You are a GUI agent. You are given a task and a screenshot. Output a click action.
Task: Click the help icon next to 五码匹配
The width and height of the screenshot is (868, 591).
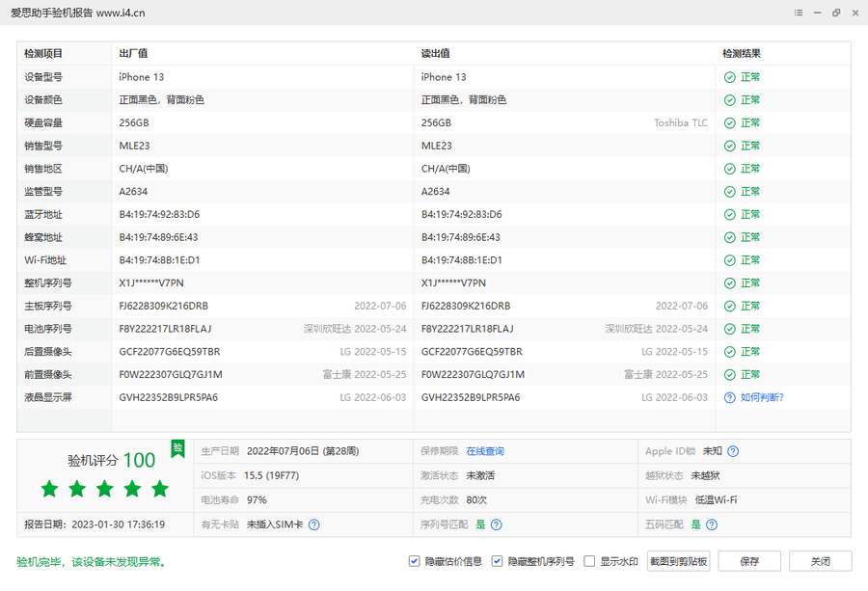(712, 524)
